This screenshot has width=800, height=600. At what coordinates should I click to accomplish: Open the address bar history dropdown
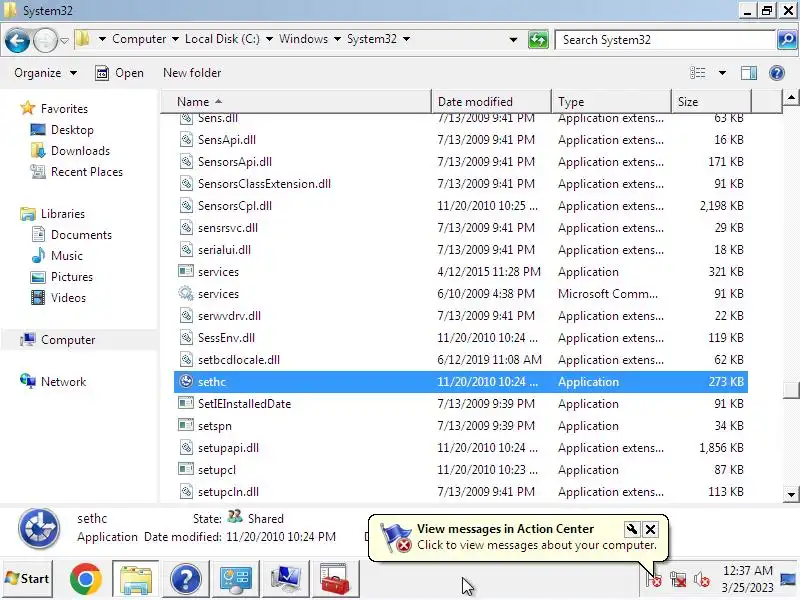point(513,40)
